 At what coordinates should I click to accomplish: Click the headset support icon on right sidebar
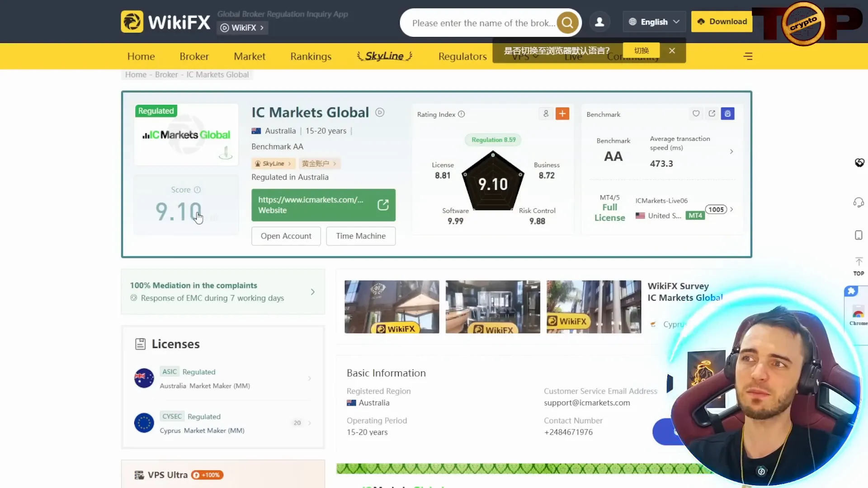859,202
